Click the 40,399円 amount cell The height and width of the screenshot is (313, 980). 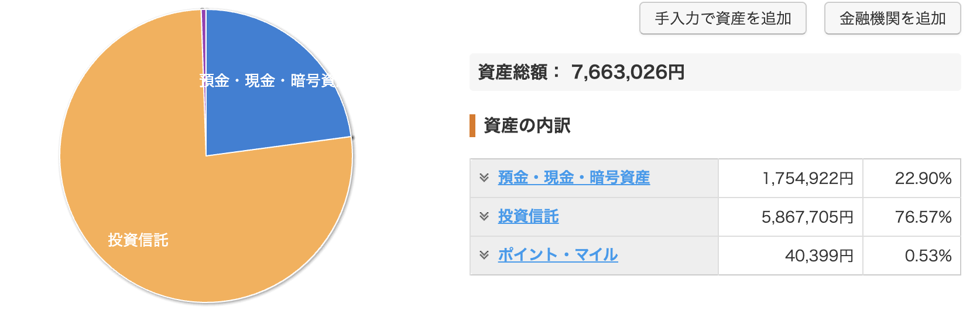[818, 256]
